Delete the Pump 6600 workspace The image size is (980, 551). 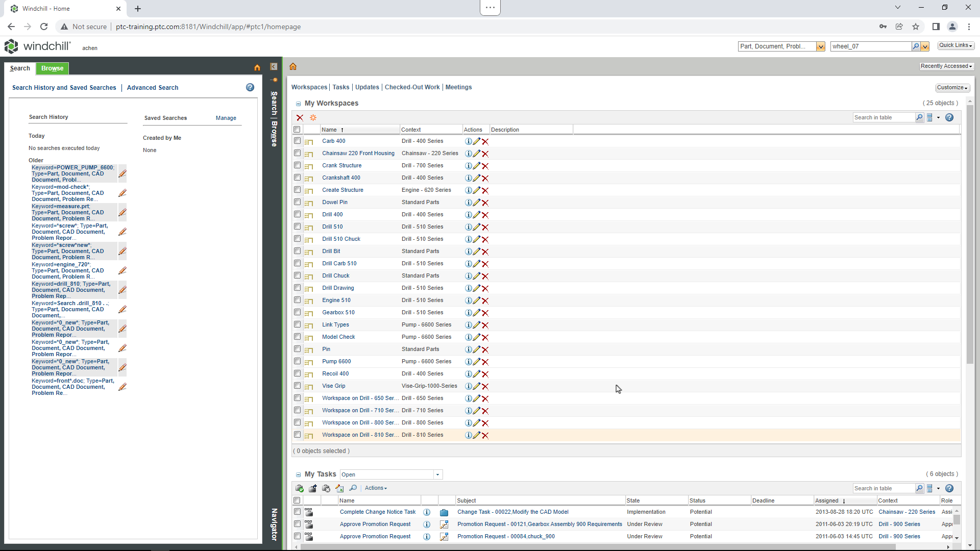(485, 362)
